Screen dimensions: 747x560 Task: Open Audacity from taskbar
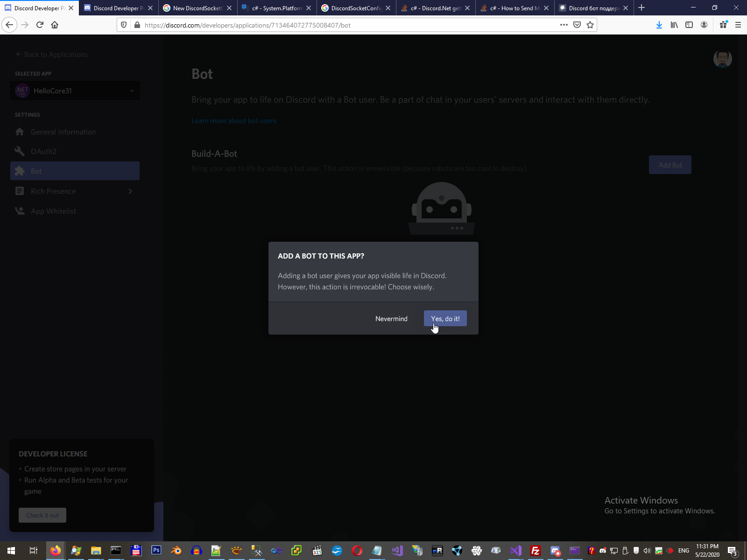click(x=197, y=551)
